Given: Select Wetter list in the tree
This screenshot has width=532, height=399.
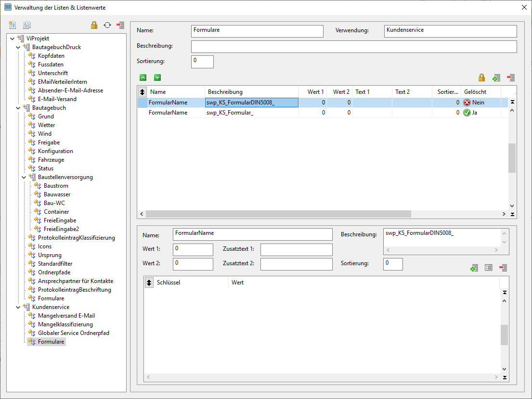Looking at the screenshot, I should 47,125.
